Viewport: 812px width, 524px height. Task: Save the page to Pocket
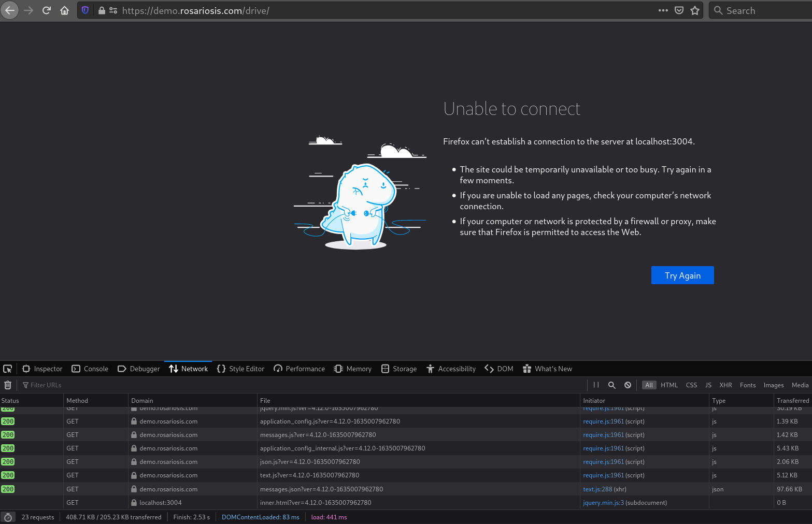click(679, 10)
